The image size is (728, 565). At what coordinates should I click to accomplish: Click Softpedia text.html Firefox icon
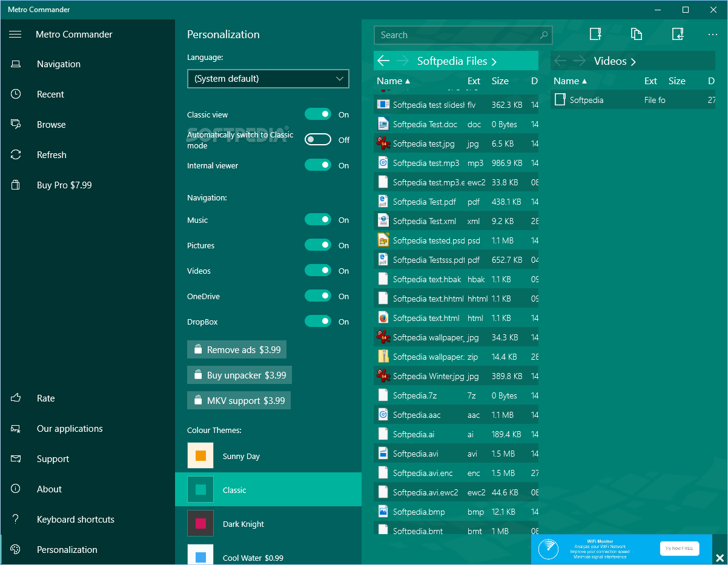(383, 318)
